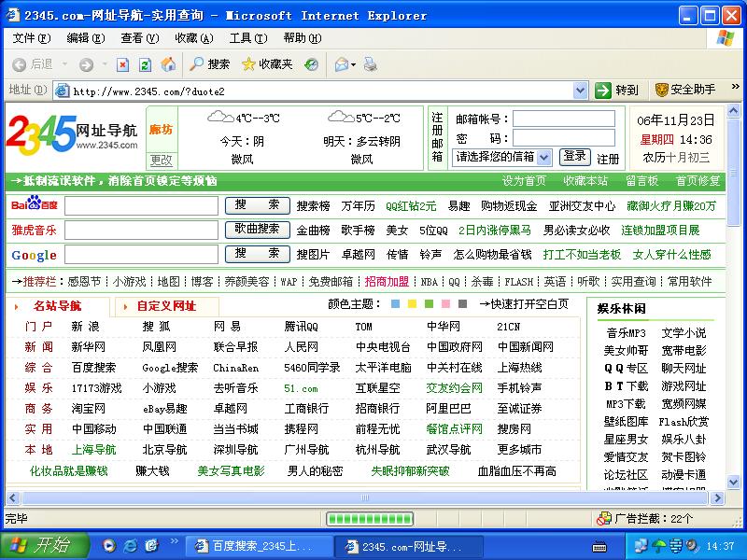The width and height of the screenshot is (747, 560).
Task: Click the Baidu search input field
Action: tap(142, 206)
